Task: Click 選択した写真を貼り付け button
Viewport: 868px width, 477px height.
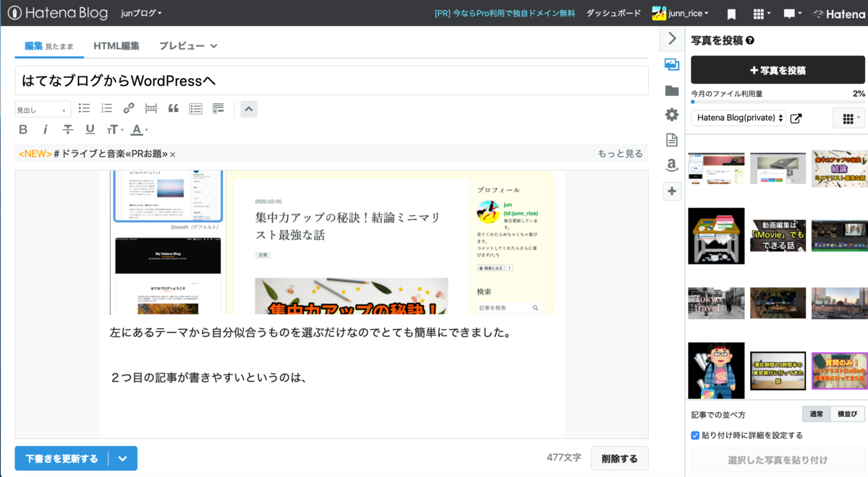Action: (x=778, y=460)
